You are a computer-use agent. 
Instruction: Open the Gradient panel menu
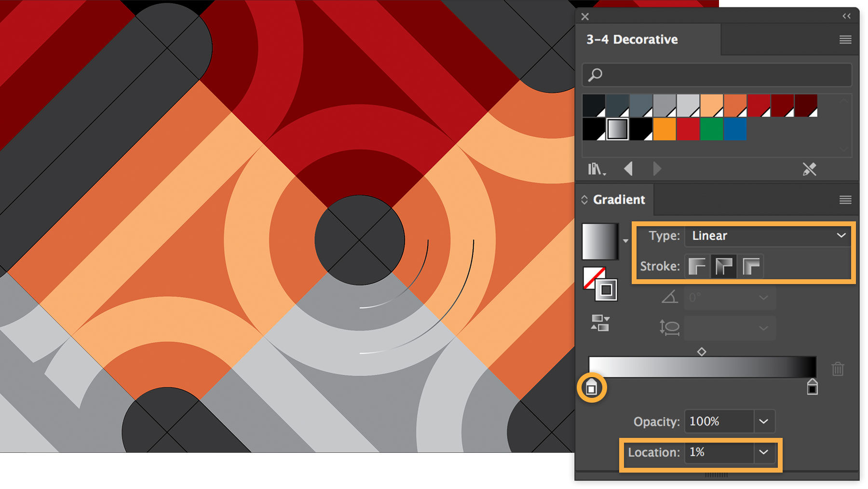point(845,200)
